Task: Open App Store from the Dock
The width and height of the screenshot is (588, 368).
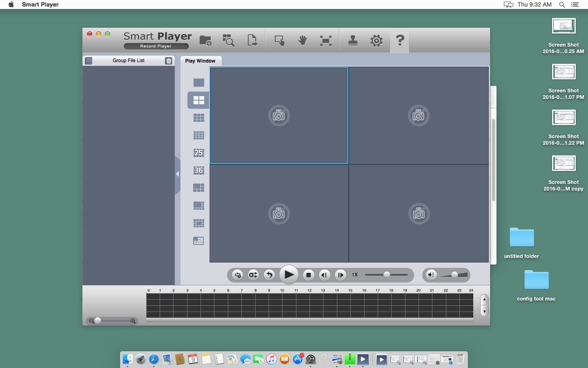Action: pos(298,359)
